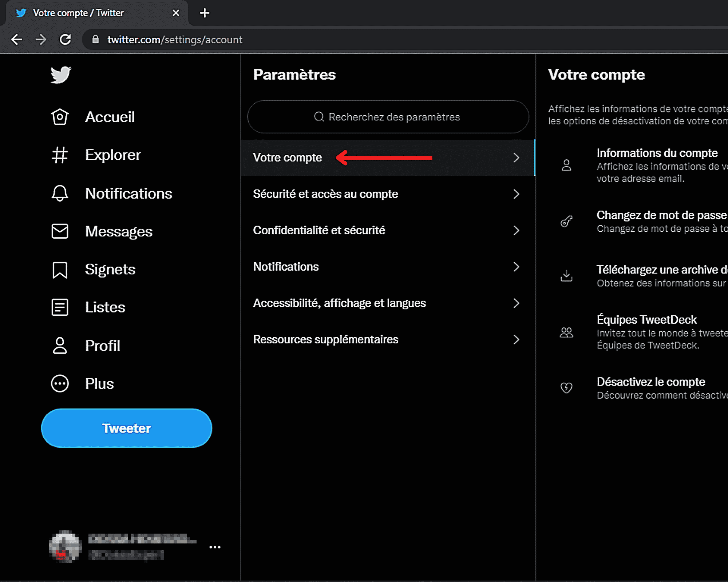The image size is (728, 582).
Task: Reload the page with the refresh icon
Action: point(66,39)
